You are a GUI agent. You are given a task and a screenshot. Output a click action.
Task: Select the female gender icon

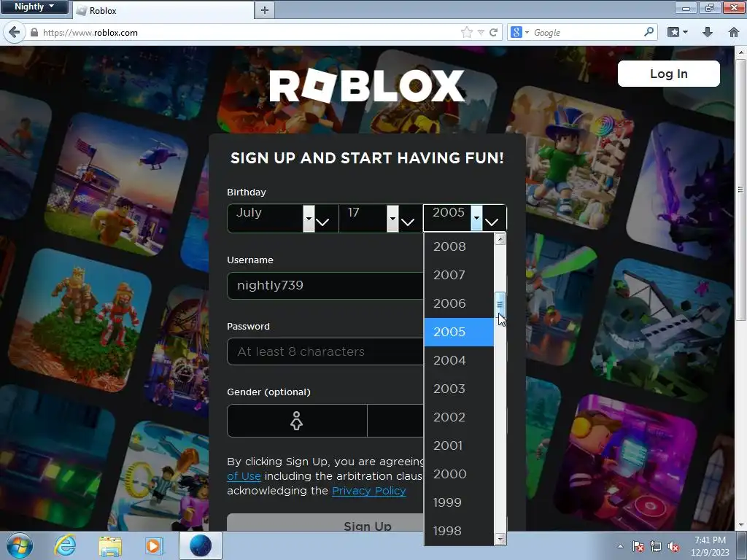pyautogui.click(x=297, y=421)
